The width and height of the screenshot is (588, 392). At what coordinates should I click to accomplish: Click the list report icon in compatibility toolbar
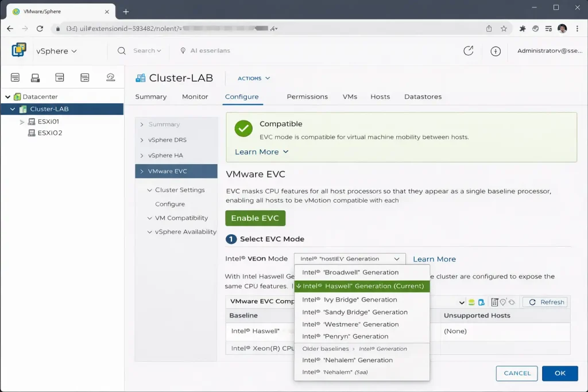494,302
